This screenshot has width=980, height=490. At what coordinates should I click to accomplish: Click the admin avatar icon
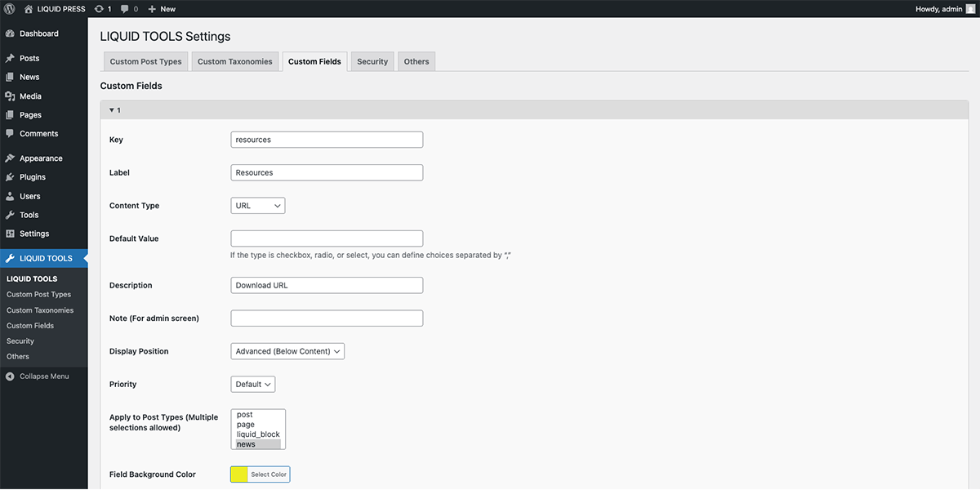[969, 9]
